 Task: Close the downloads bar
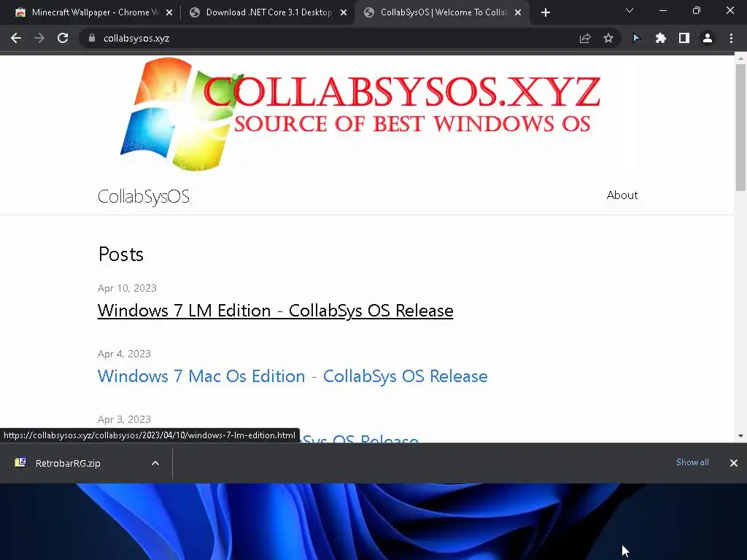(x=734, y=463)
